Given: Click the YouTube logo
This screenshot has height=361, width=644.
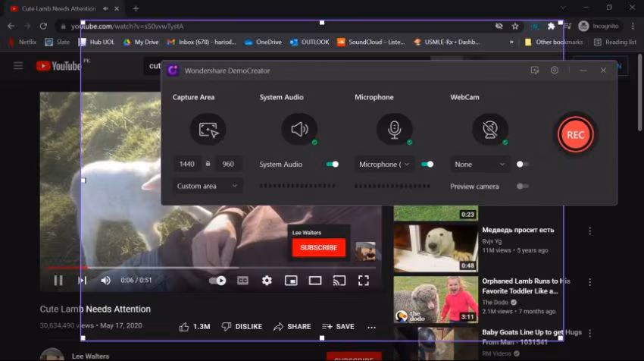Looking at the screenshot, I should click(58, 66).
